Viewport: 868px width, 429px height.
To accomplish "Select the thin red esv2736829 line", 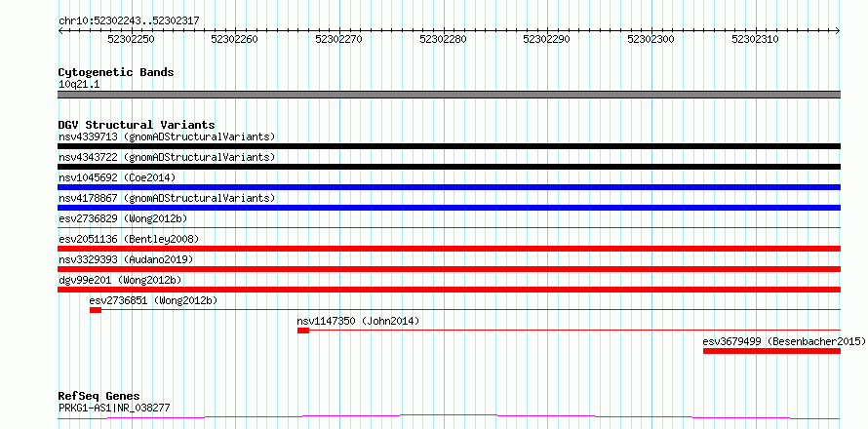I will click(x=449, y=227).
